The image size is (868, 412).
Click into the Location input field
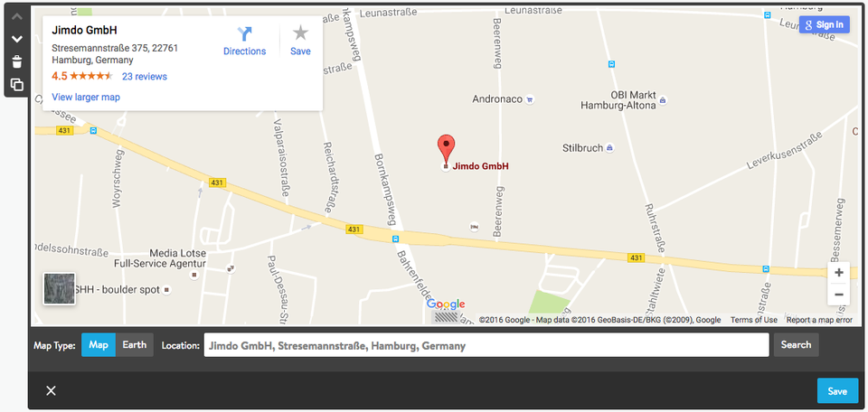point(486,345)
